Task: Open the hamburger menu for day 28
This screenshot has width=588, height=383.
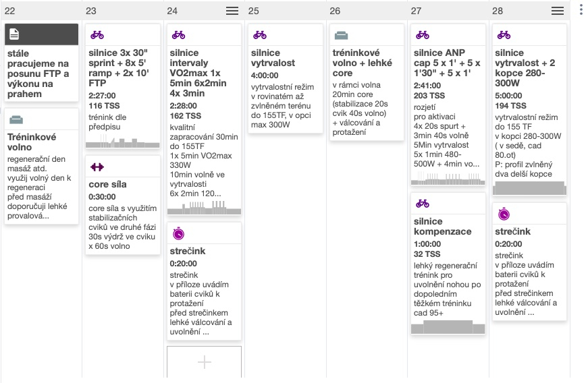Action: 558,11
